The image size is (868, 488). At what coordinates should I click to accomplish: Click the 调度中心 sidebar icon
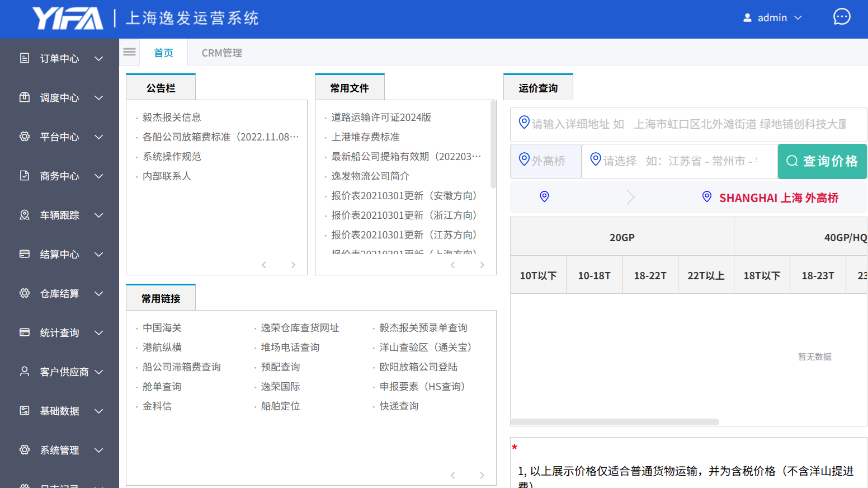pyautogui.click(x=25, y=97)
